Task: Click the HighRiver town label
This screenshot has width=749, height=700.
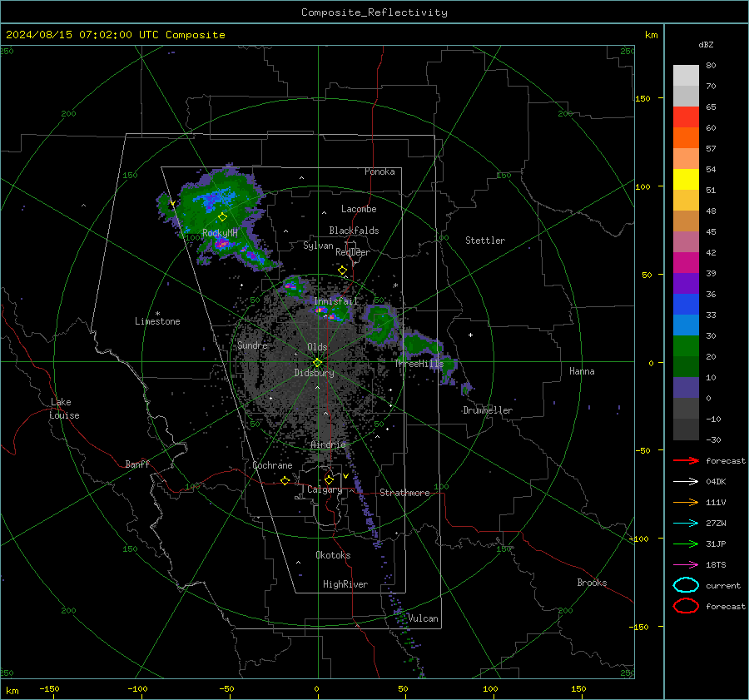Action: point(345,584)
